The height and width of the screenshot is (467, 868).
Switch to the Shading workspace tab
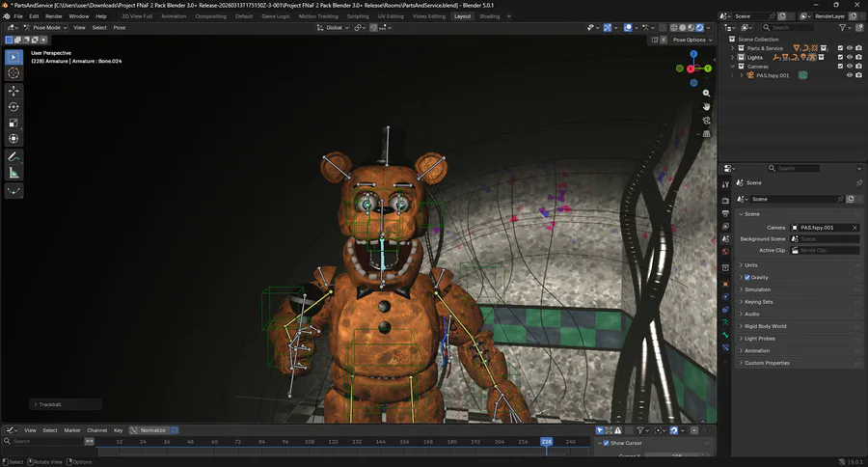(489, 16)
